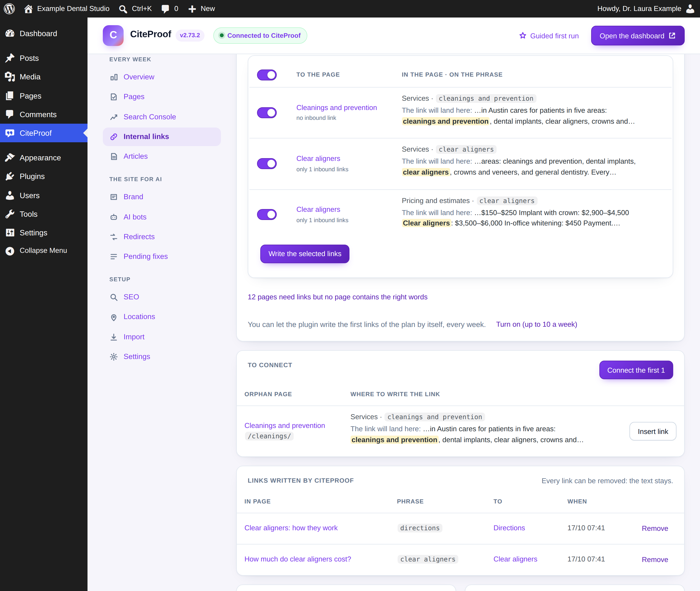Open the Brand section
Image resolution: width=700 pixels, height=591 pixels.
click(x=162, y=197)
